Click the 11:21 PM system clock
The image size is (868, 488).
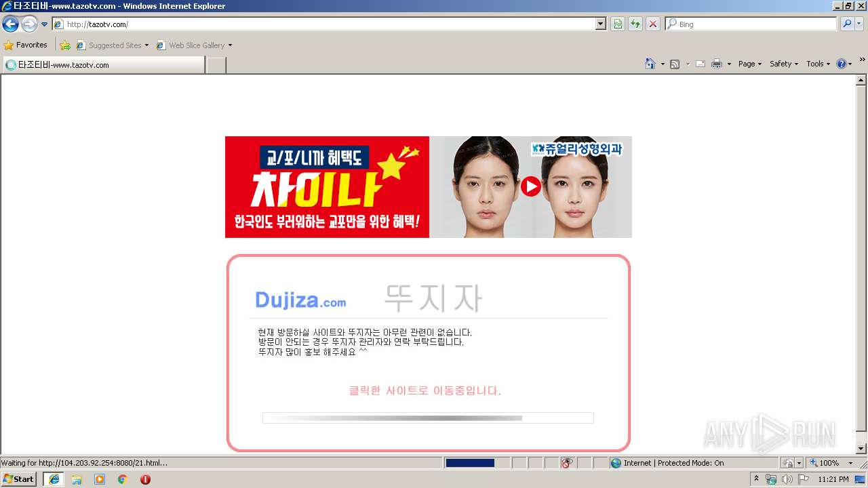[833, 479]
